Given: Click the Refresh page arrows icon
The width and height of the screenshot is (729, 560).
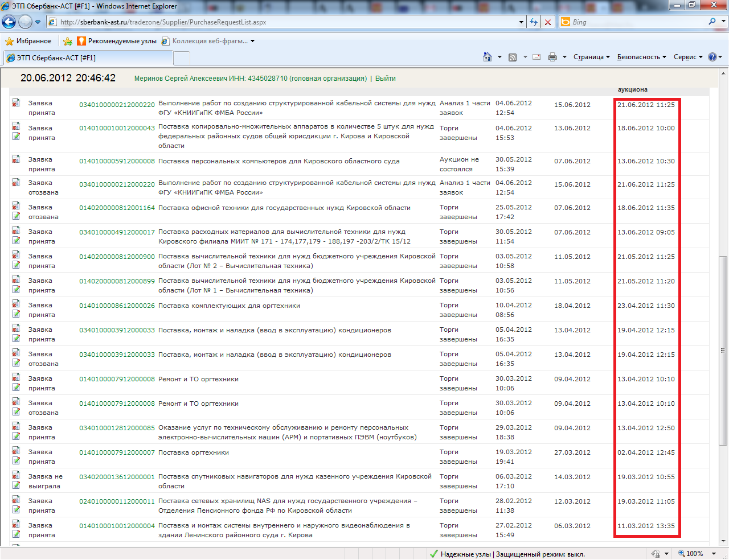Looking at the screenshot, I should (x=534, y=22).
